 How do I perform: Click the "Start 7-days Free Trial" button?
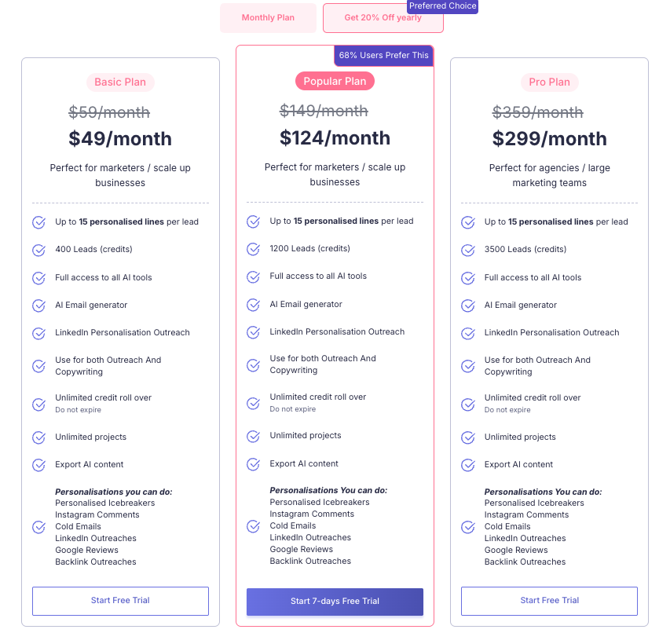(x=335, y=601)
